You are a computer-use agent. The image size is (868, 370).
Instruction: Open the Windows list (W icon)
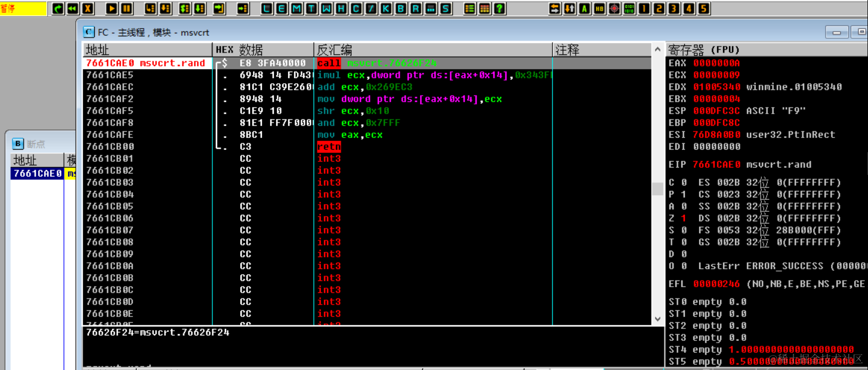click(x=327, y=8)
